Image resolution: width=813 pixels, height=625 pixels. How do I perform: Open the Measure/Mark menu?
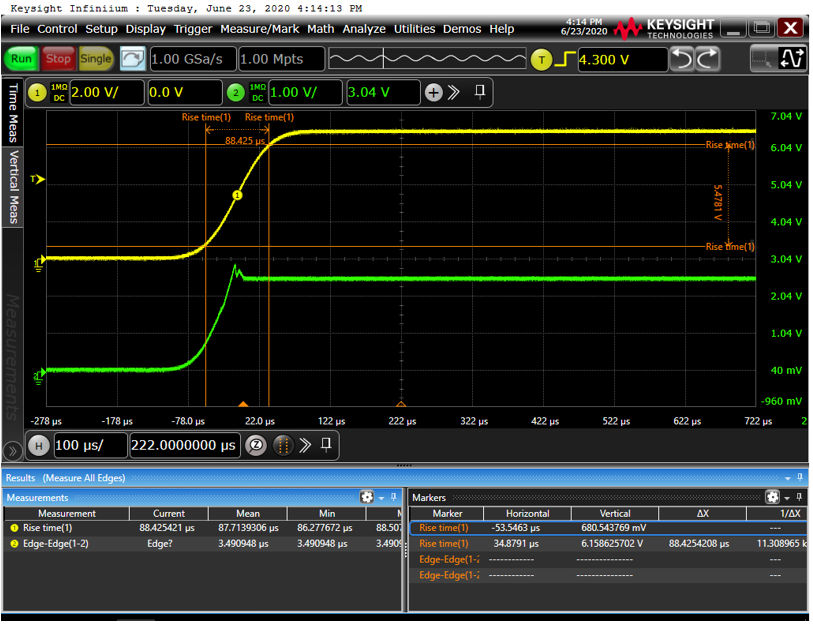(260, 29)
